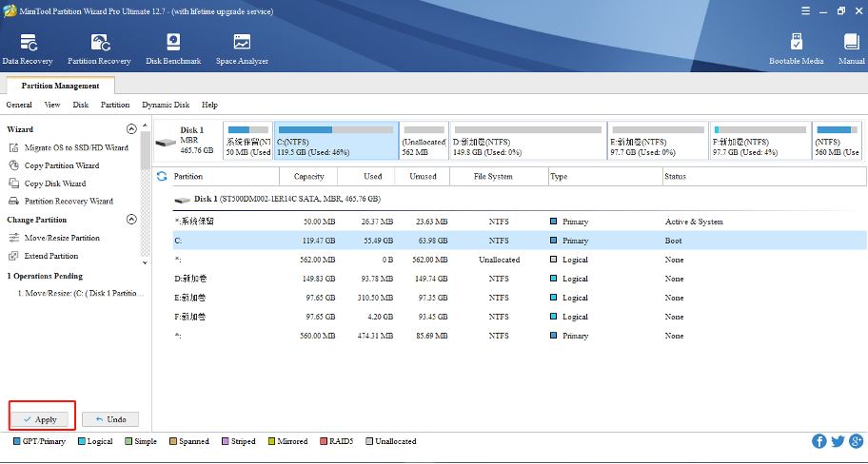The height and width of the screenshot is (464, 868).
Task: Open the Disk menu
Action: click(x=81, y=105)
